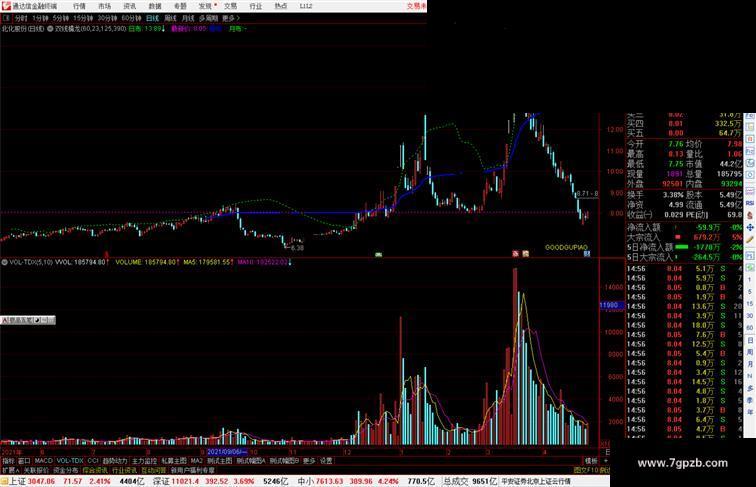Screen dimensions: 756x487
Task: Click the red dollar-sign sidebar icon
Action: 750,216
